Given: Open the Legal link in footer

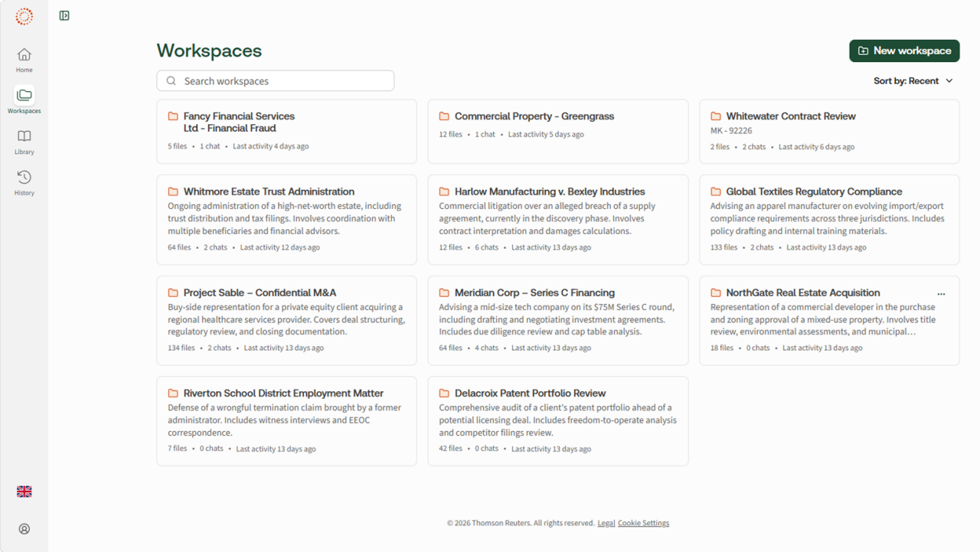Looking at the screenshot, I should click(x=606, y=523).
